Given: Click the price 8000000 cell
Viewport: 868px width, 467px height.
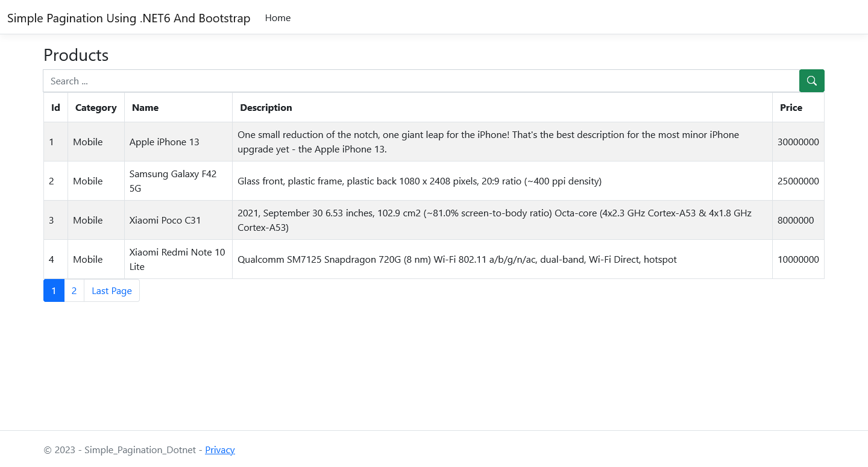Looking at the screenshot, I should pos(798,220).
